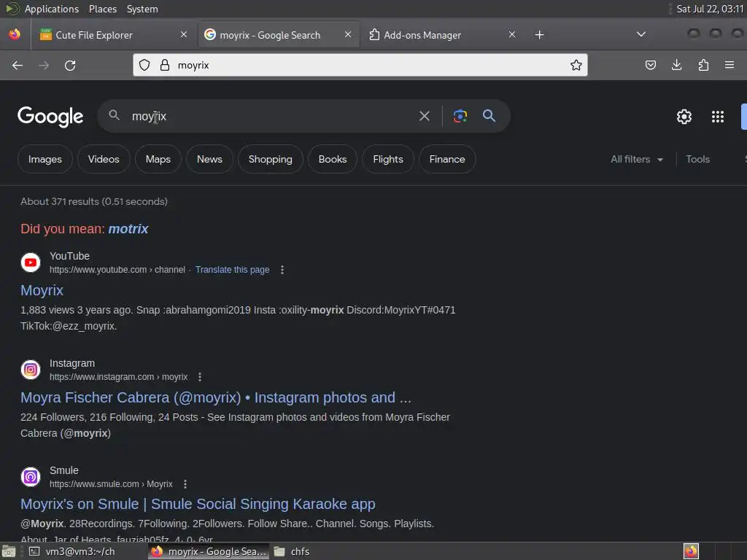Bookmark this page with the star
The image size is (747, 560).
coord(576,65)
